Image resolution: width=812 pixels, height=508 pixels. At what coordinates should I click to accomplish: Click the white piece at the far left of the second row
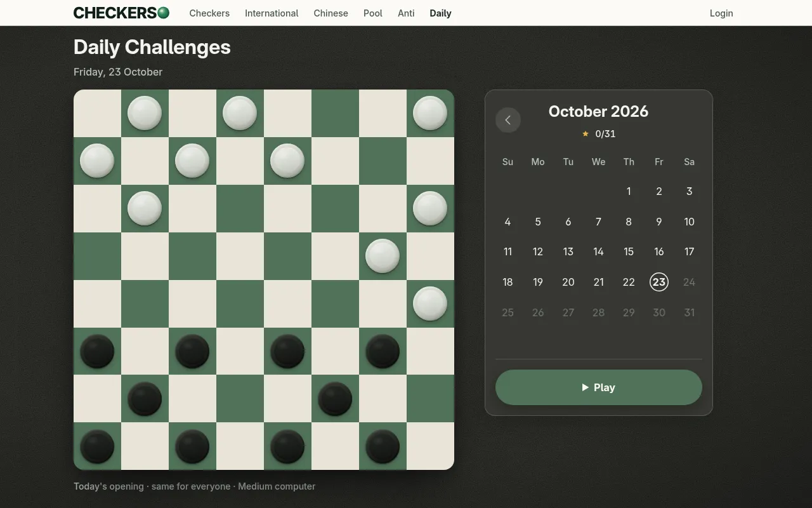pos(97,161)
